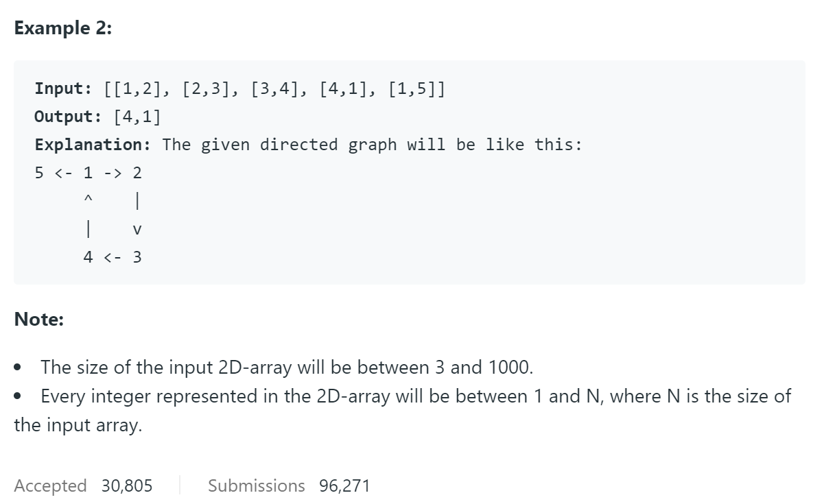Click node 5 in the graph diagram
This screenshot has width=824, height=504.
pos(40,173)
